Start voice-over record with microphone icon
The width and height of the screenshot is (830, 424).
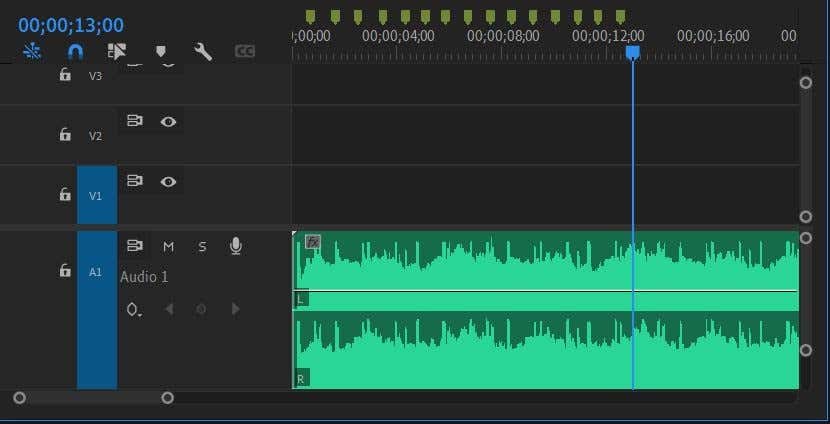point(236,246)
